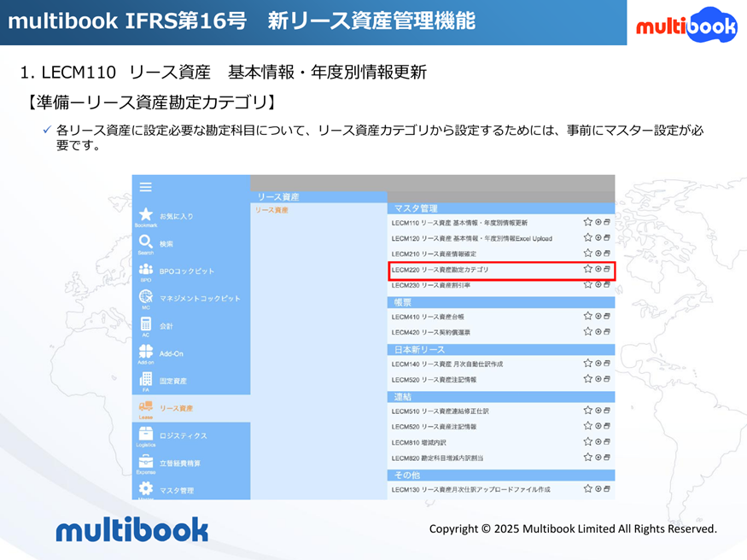Toggle favorite star for LECM820 row
This screenshot has height=560, width=747.
point(588,458)
